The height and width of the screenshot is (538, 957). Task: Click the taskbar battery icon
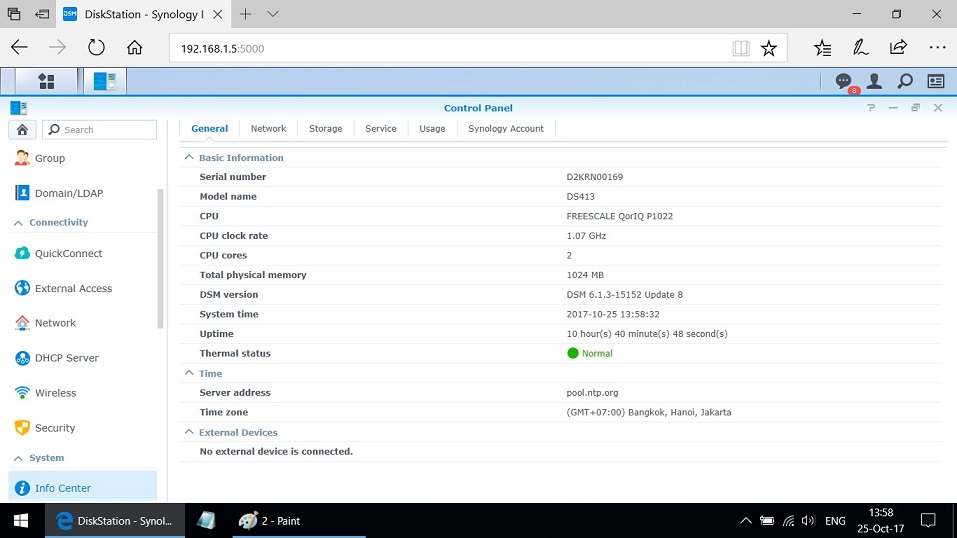coord(767,521)
